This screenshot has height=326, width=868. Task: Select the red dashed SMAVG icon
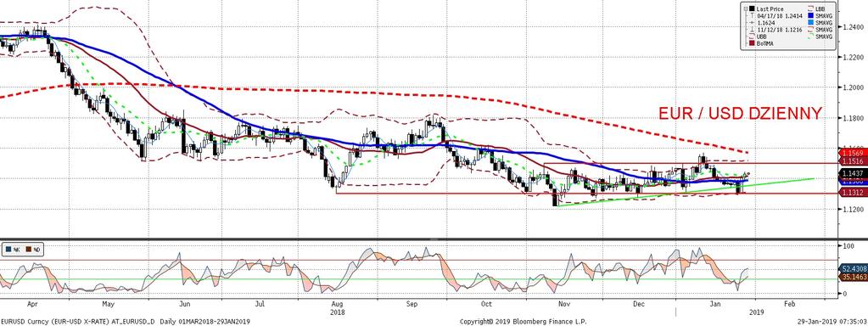pos(810,30)
